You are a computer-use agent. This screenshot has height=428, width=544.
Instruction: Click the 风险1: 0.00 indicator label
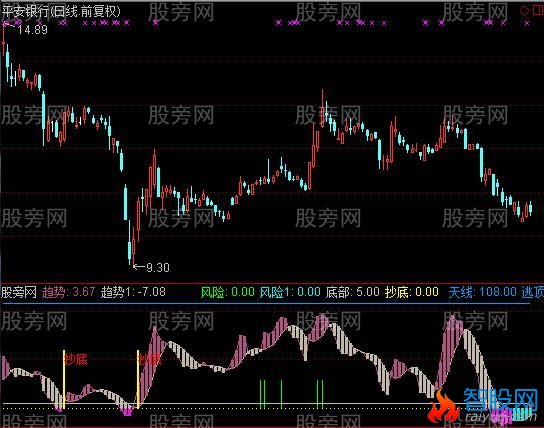point(290,292)
